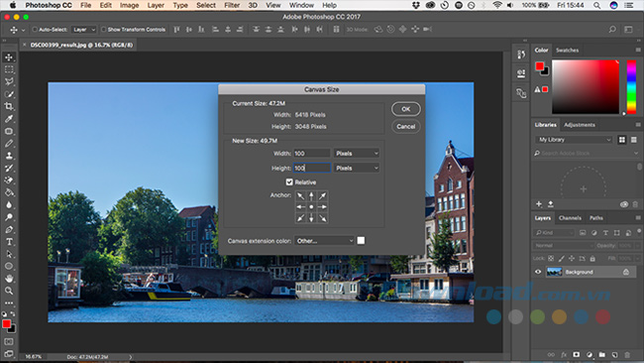644x363 pixels.
Task: Expand the My Library dropdown
Action: [574, 140]
